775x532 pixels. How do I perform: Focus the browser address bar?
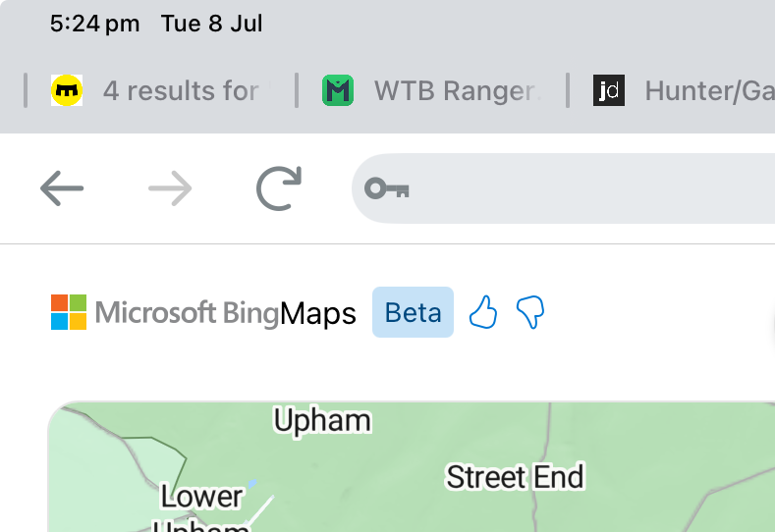tap(589, 188)
